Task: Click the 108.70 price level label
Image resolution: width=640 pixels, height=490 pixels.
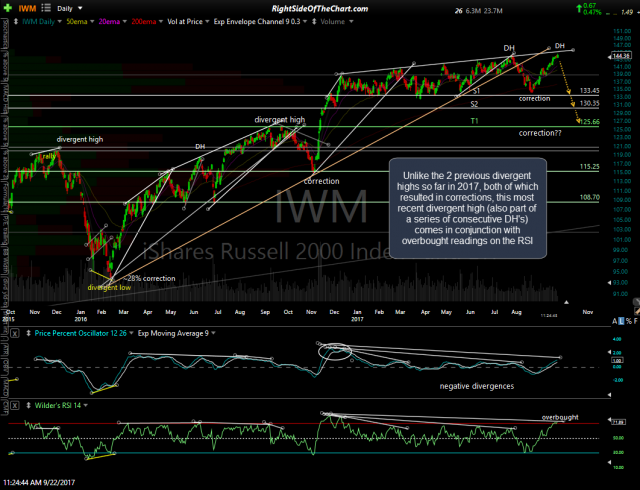Action: pyautogui.click(x=589, y=197)
